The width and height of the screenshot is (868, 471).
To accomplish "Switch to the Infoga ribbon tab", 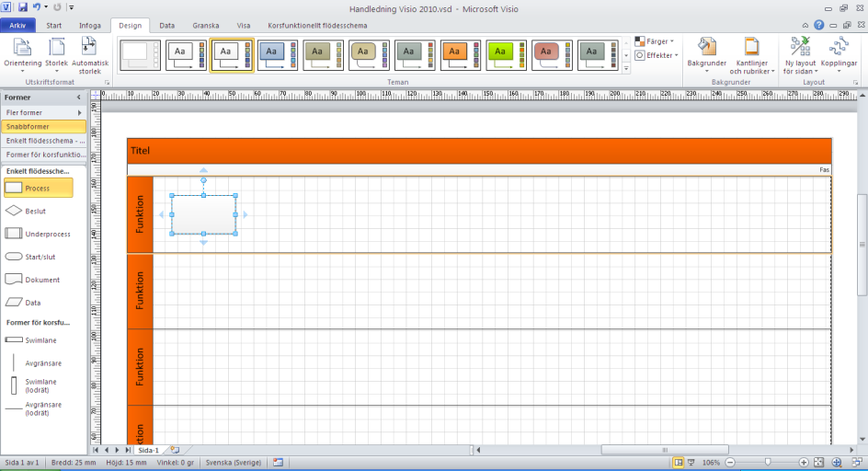I will [90, 26].
